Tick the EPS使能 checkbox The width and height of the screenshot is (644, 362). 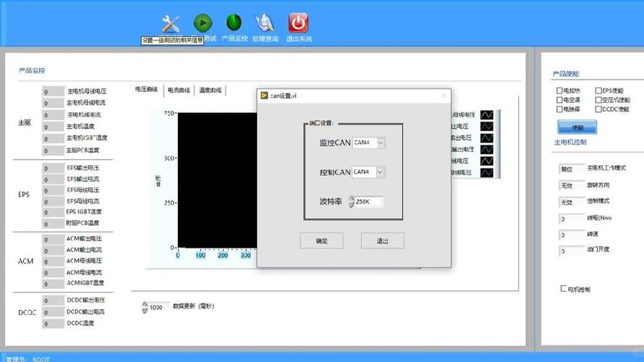pyautogui.click(x=598, y=90)
